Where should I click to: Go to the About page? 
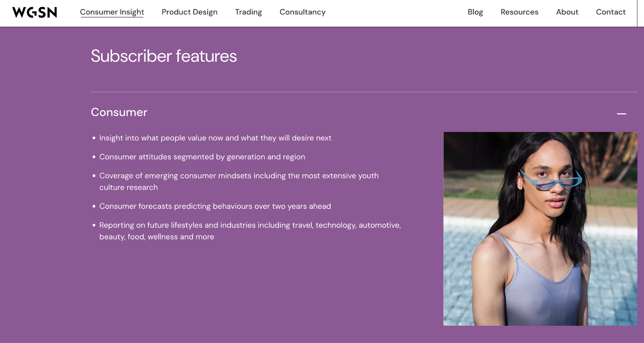[567, 12]
